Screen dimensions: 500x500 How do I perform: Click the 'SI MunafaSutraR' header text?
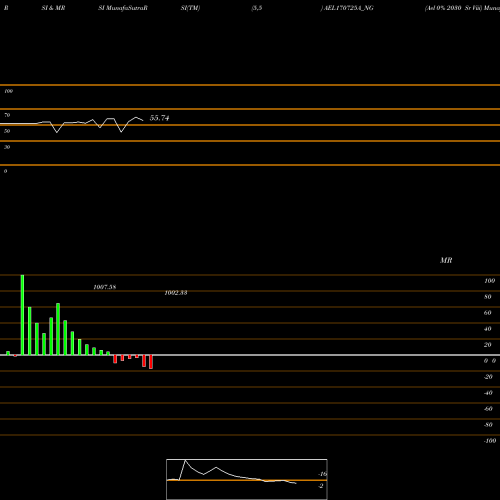[123, 8]
